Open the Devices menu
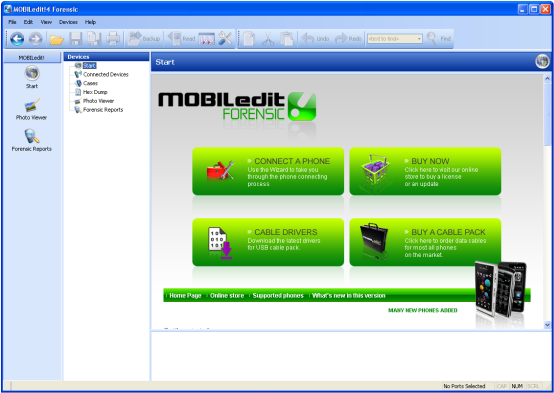Image resolution: width=554 pixels, height=393 pixels. pyautogui.click(x=68, y=22)
